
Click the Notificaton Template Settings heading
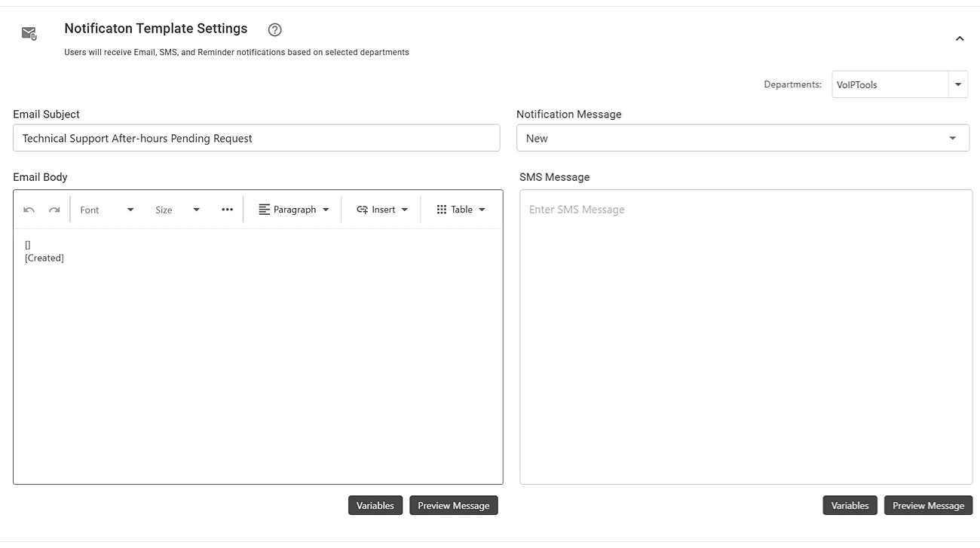(156, 29)
